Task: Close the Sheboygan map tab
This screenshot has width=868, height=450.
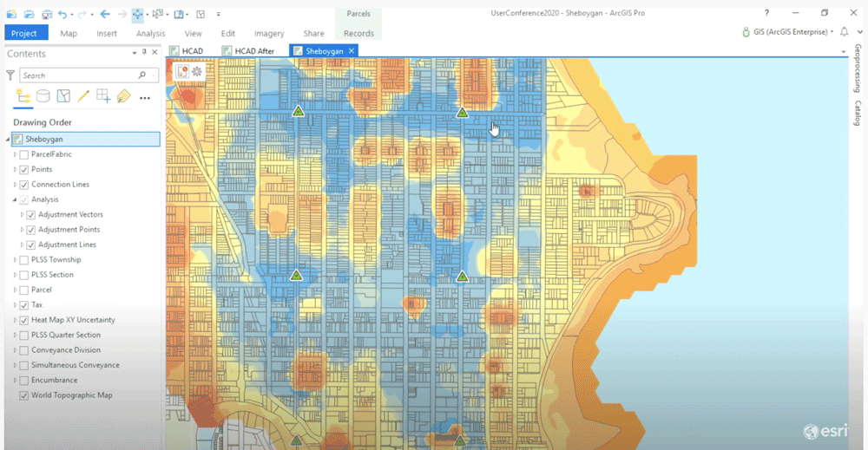Action: click(x=351, y=51)
